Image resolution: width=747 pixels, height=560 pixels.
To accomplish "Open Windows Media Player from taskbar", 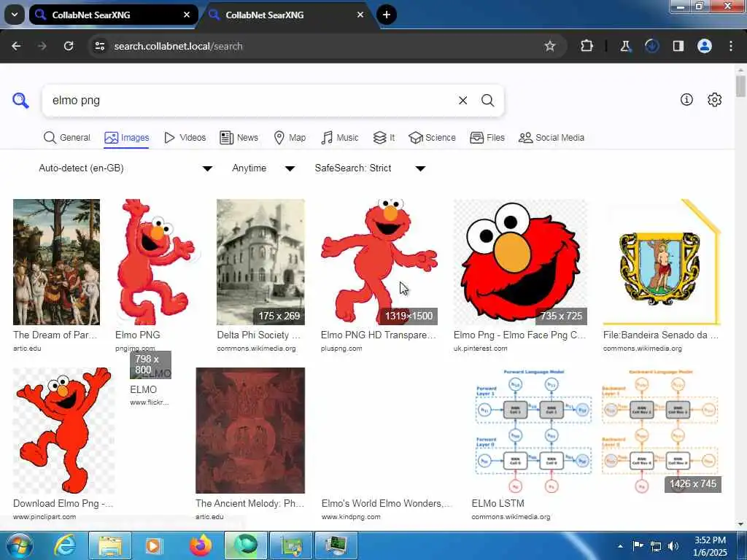I will (x=153, y=545).
